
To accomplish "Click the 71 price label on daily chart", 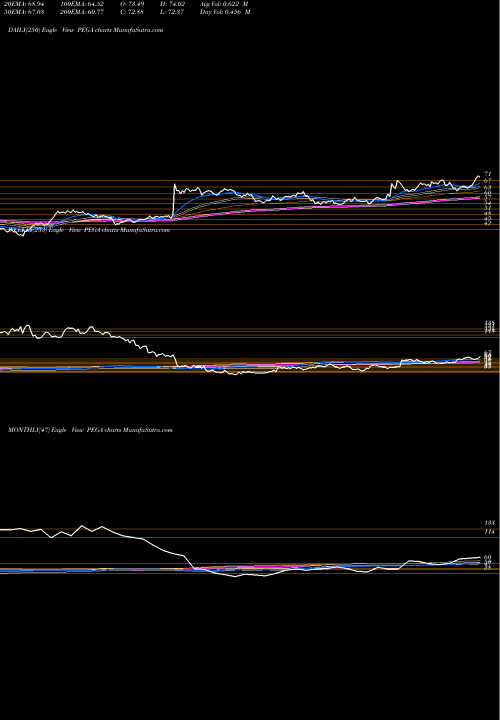I will coord(488,174).
